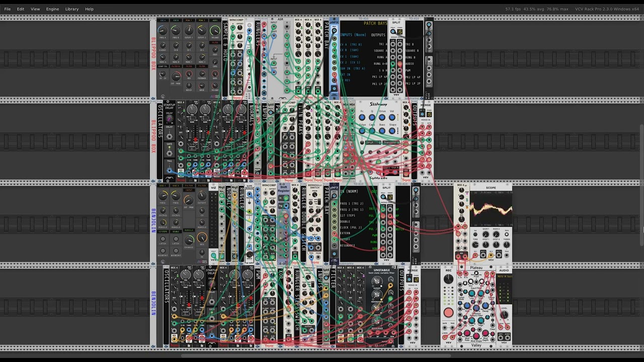Click the Scope IN 1 jack
This screenshot has width=644, height=362.
[x=475, y=255]
